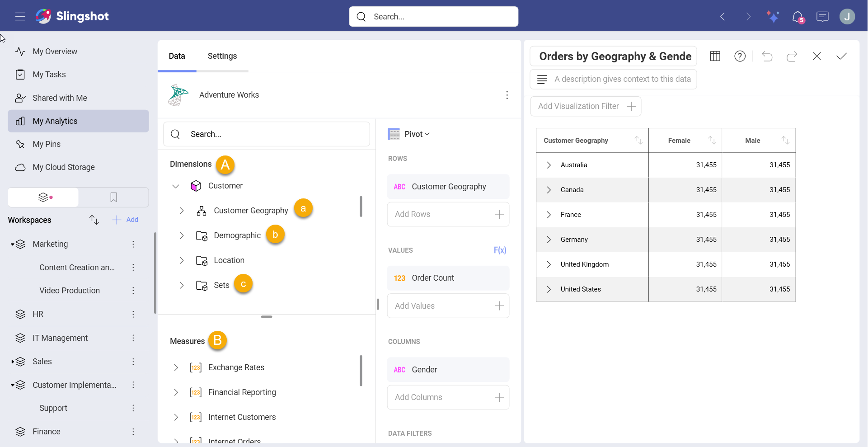This screenshot has width=868, height=447.
Task: Collapse the Customer dimension
Action: (x=176, y=186)
